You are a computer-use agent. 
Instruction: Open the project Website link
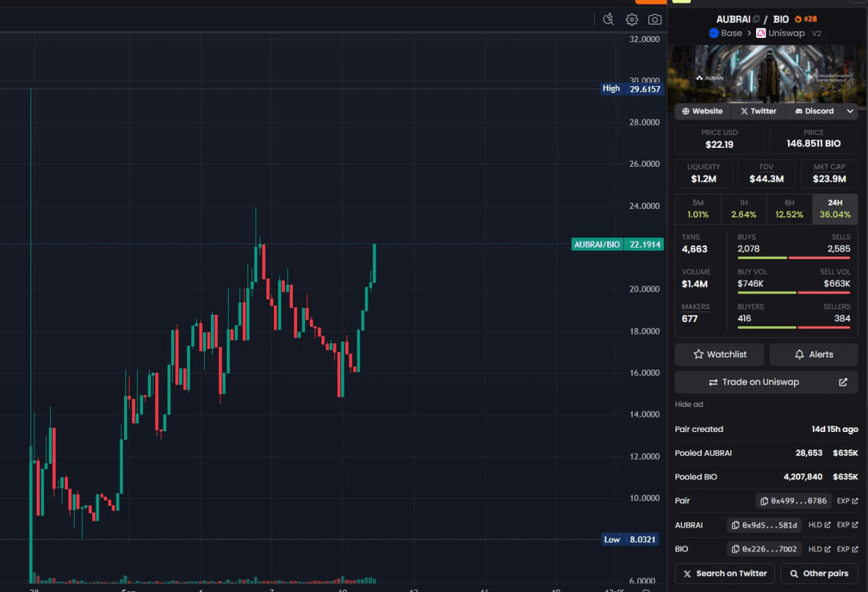pyautogui.click(x=703, y=111)
